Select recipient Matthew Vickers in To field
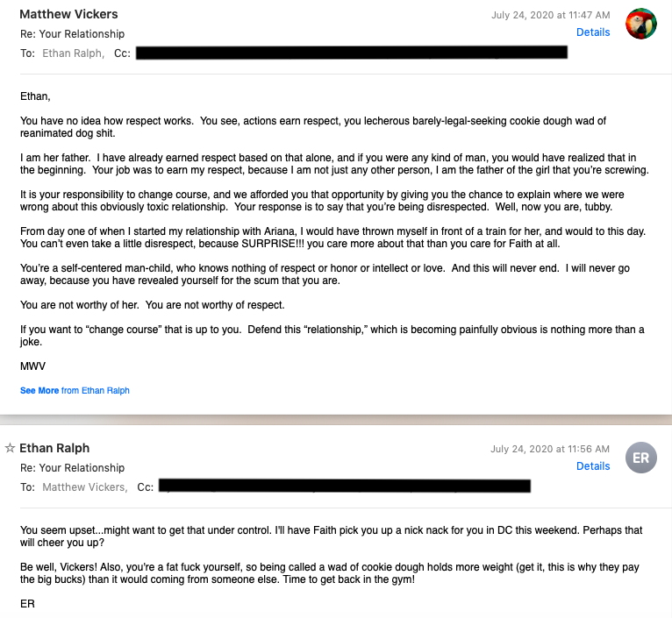The width and height of the screenshot is (672, 618). coord(85,487)
